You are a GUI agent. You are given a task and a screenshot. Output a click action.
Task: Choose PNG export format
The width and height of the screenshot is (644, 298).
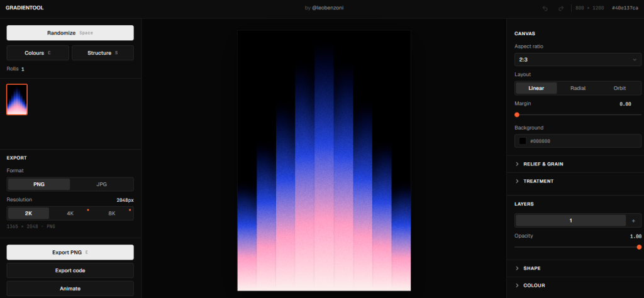39,184
